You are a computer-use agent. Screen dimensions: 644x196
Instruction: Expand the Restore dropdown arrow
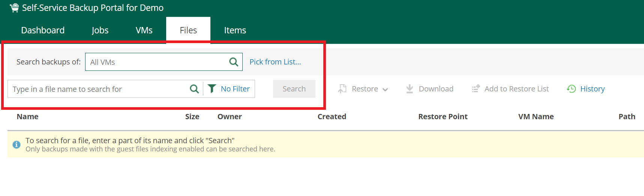pos(385,90)
